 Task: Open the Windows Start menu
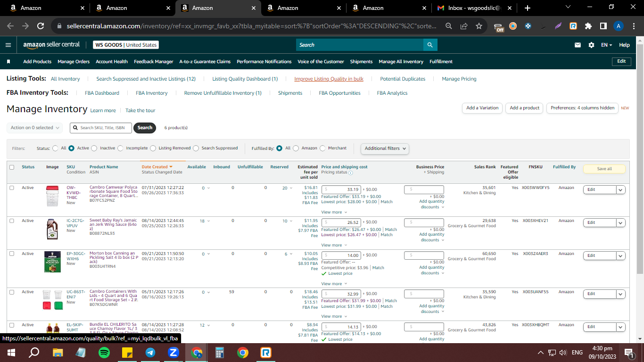[x=11, y=353]
